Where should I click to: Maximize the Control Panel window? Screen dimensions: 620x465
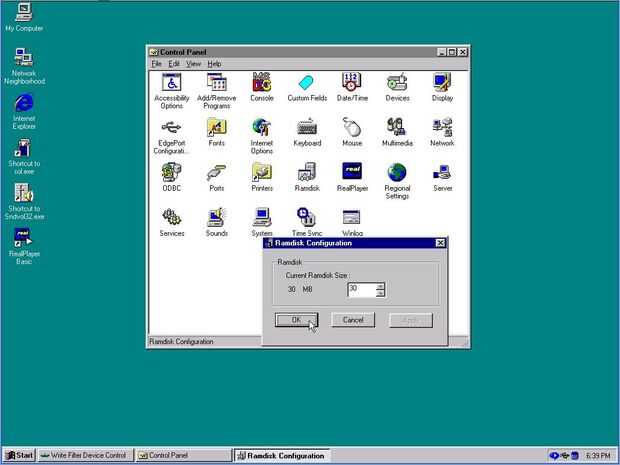click(x=452, y=52)
